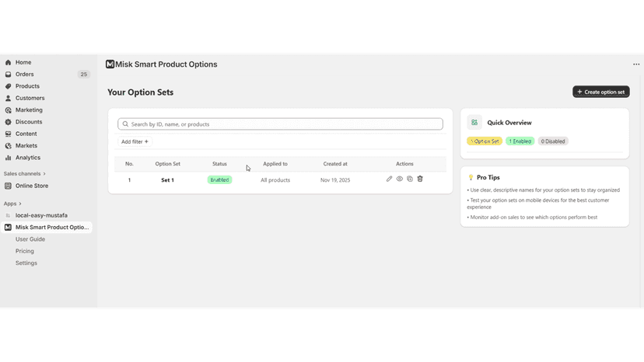Open the local-easy-mustafa app
Viewport: 644px width, 362px height.
(41, 215)
